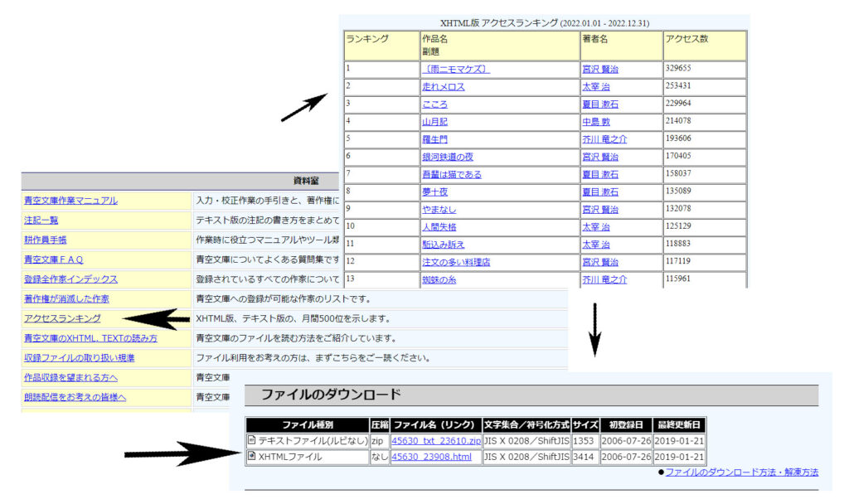Click the ファイルのダウンロード heading
Image resolution: width=849 pixels, height=504 pixels.
click(x=331, y=394)
